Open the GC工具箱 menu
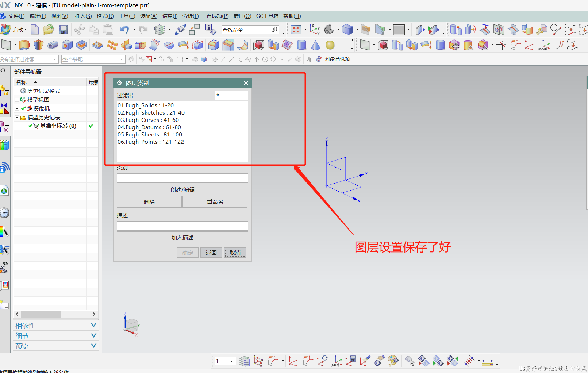Viewport: 588px width, 373px height. (267, 16)
